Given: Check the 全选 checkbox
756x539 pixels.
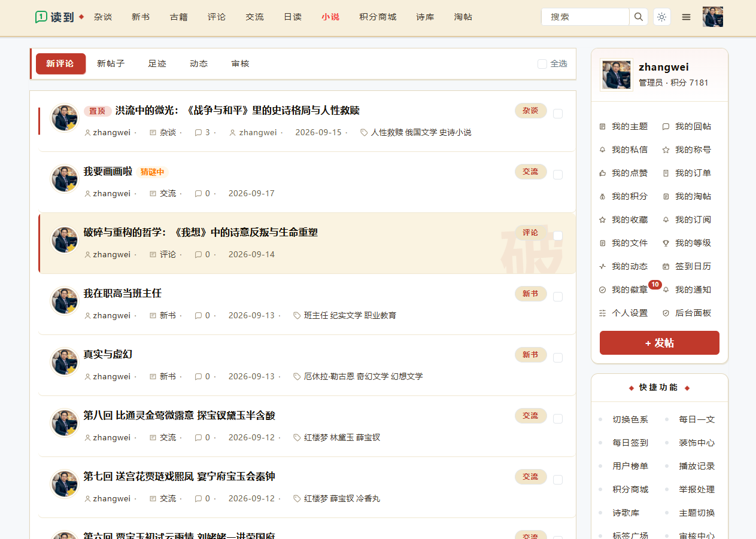Looking at the screenshot, I should (x=542, y=63).
